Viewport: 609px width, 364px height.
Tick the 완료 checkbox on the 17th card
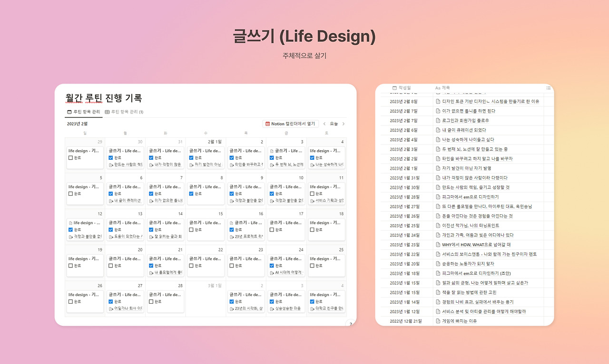272,230
